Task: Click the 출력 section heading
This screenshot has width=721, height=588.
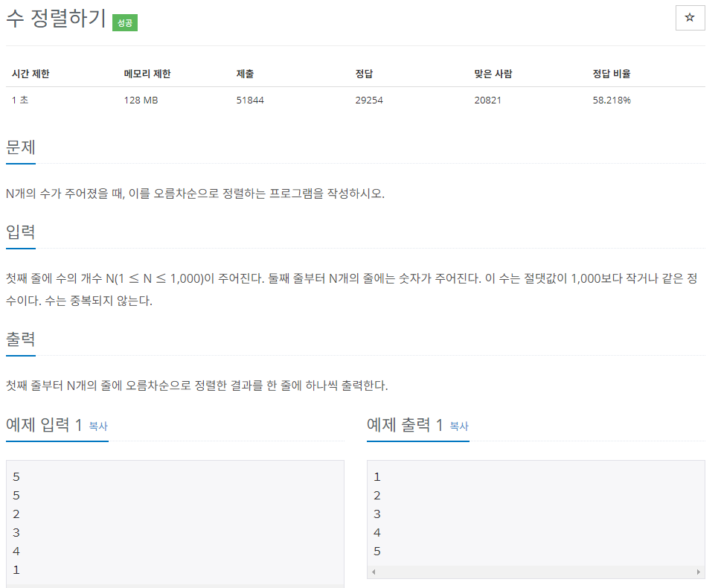Action: tap(21, 339)
